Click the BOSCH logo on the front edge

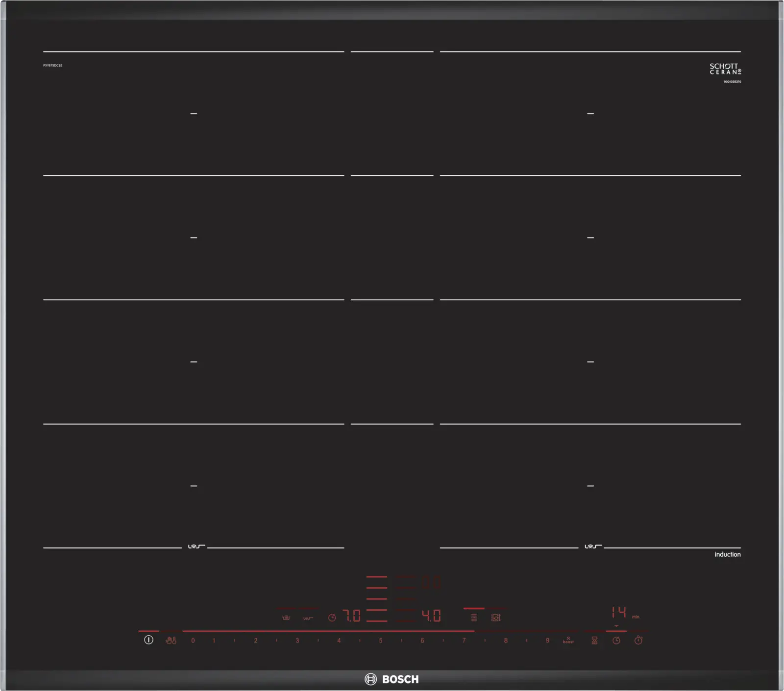coord(392,679)
